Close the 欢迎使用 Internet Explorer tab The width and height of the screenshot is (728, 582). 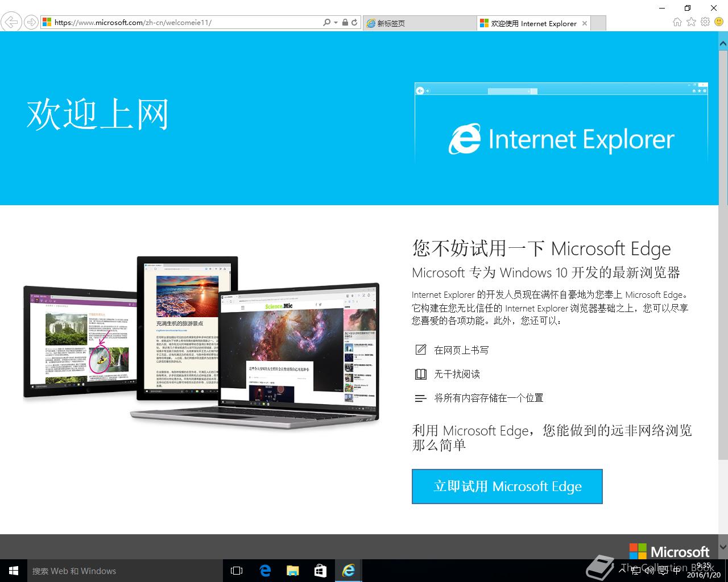point(585,23)
